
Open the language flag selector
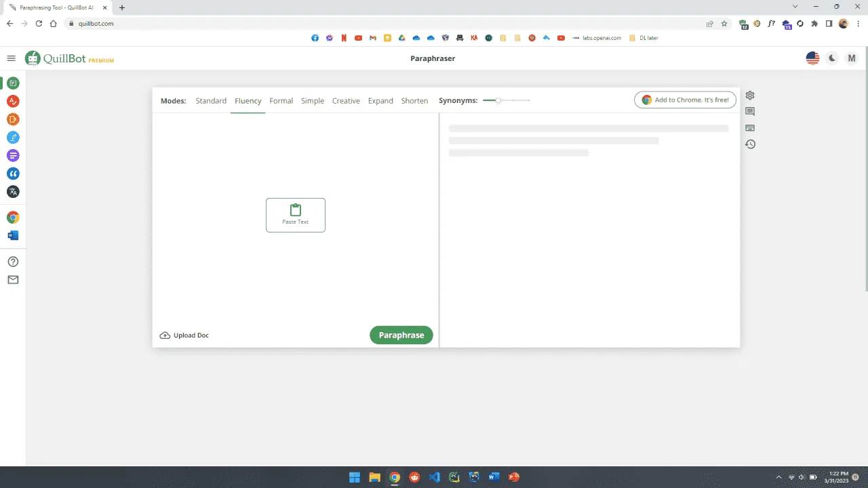[x=812, y=58]
